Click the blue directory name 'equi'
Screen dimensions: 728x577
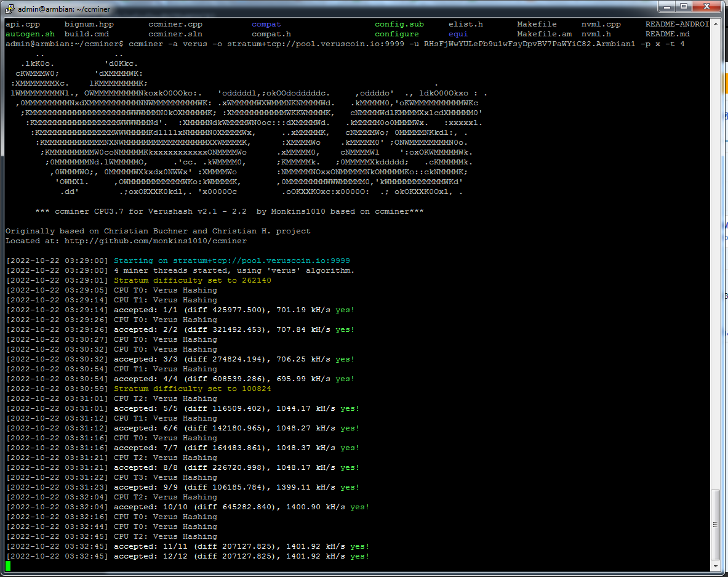458,34
